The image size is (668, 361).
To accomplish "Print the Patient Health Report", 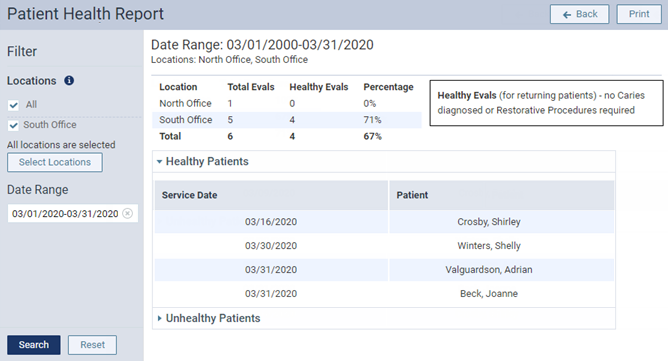I will (x=639, y=14).
